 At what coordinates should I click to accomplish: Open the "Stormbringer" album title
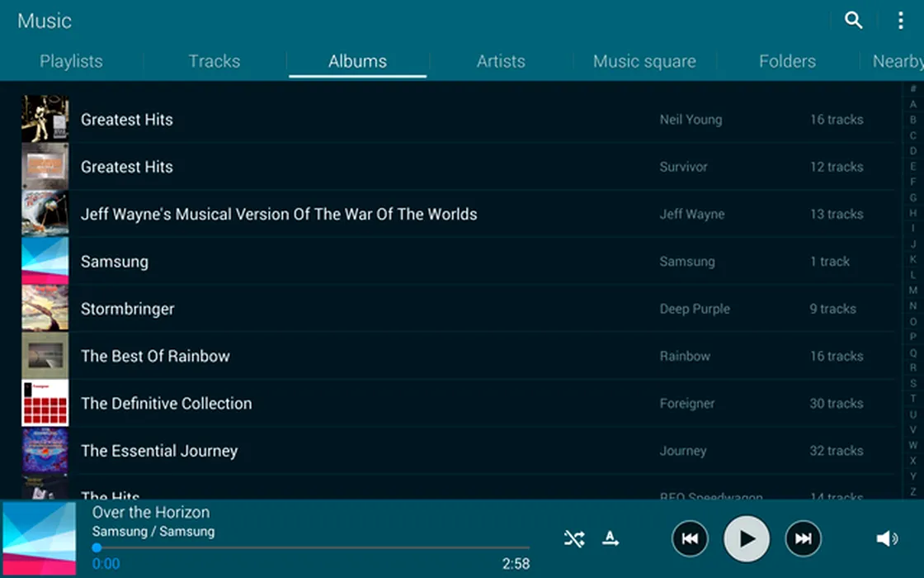pyautogui.click(x=127, y=309)
